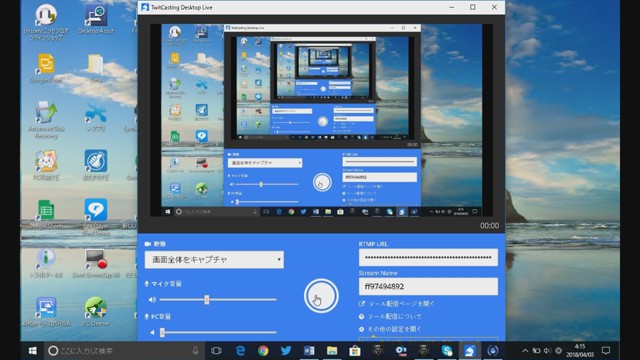The image size is (640, 360).
Task: Open the Action Center notifications icon
Action: coord(606,351)
